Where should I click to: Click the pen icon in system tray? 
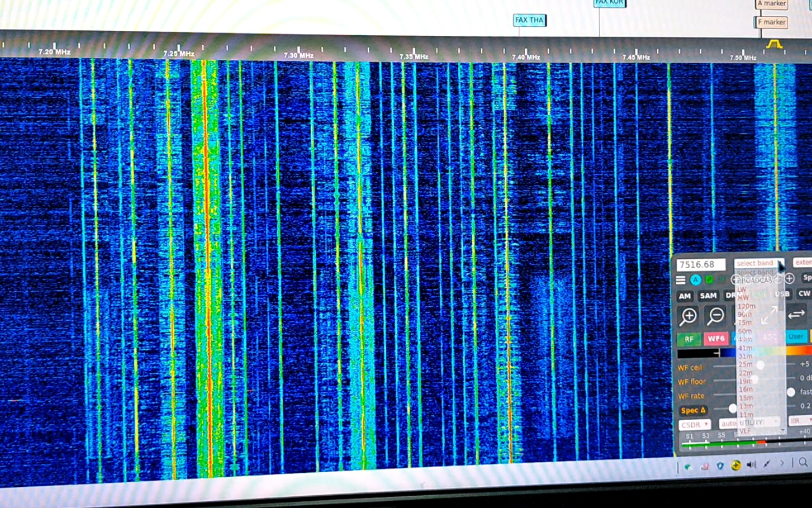[x=767, y=464]
